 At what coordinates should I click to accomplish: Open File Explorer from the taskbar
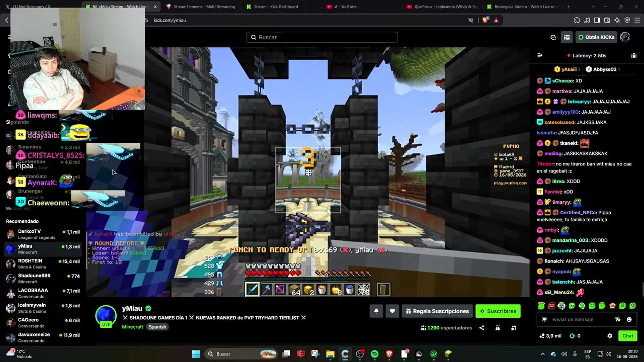coord(330,354)
